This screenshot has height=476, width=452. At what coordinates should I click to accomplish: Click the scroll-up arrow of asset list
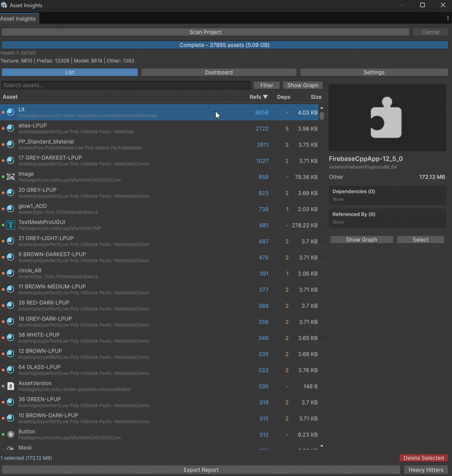pyautogui.click(x=322, y=108)
